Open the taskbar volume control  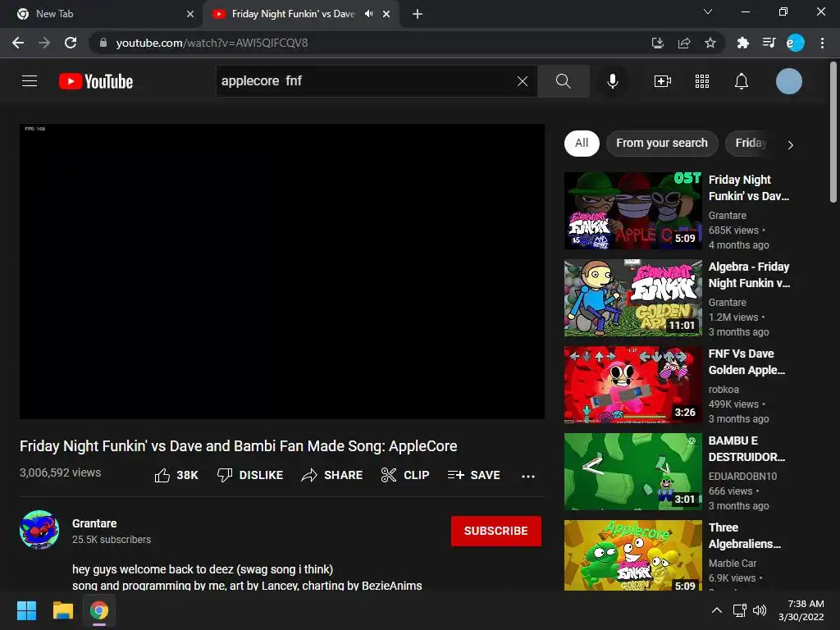click(x=760, y=610)
